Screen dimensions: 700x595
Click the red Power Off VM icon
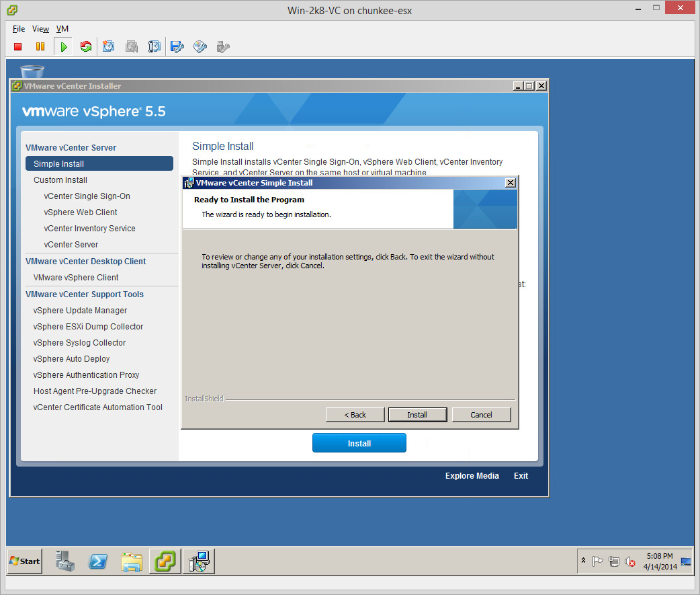pyautogui.click(x=18, y=46)
